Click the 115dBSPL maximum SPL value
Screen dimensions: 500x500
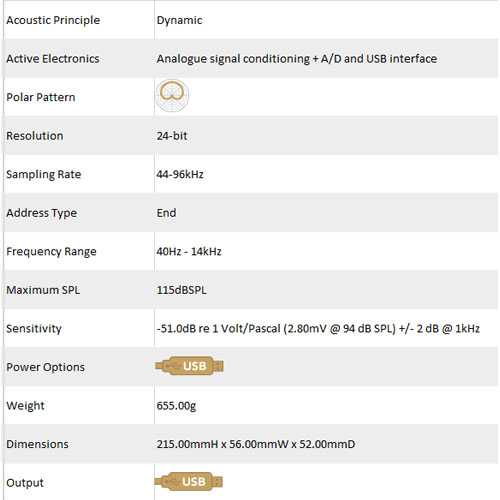(182, 290)
